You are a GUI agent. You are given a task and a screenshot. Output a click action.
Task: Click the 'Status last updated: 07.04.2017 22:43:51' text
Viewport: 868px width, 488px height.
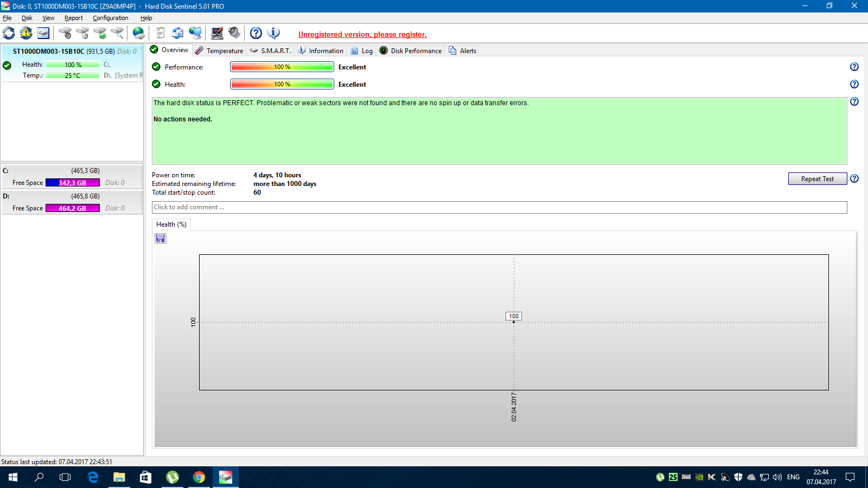coord(56,462)
